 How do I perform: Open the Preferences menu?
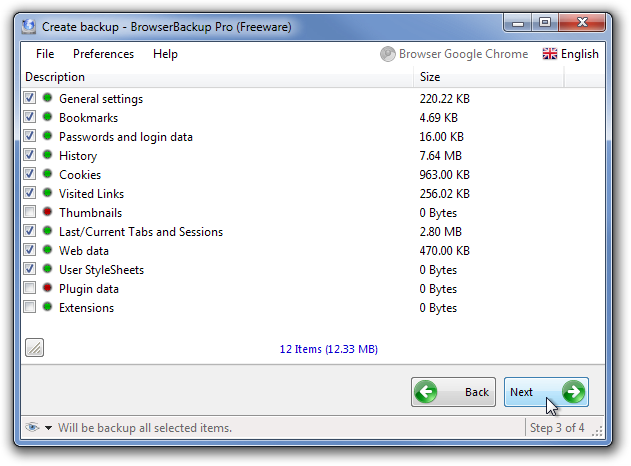pyautogui.click(x=103, y=54)
